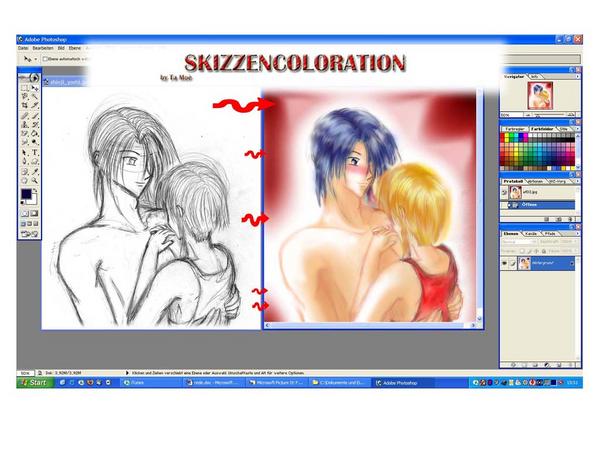The width and height of the screenshot is (600, 450).
Task: Select the Paint Bucket tool
Action: pyautogui.click(x=34, y=133)
